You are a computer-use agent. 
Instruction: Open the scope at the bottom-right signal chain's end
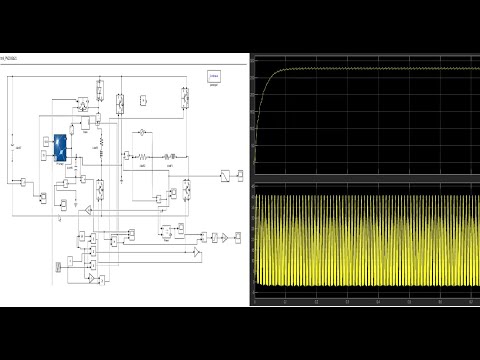tap(238, 238)
